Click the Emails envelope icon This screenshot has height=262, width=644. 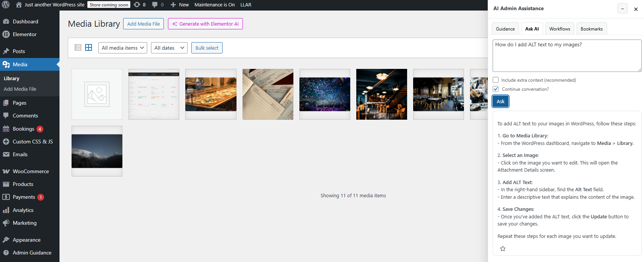click(x=6, y=154)
